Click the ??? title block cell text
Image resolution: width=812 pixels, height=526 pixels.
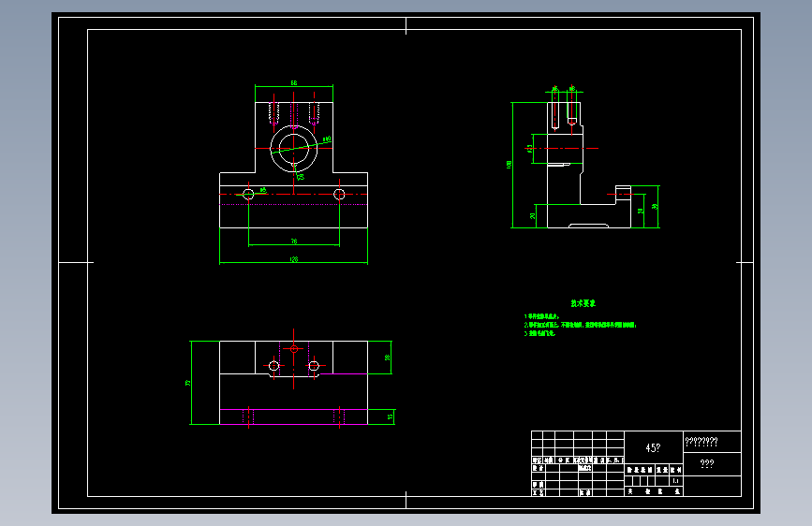pos(707,464)
